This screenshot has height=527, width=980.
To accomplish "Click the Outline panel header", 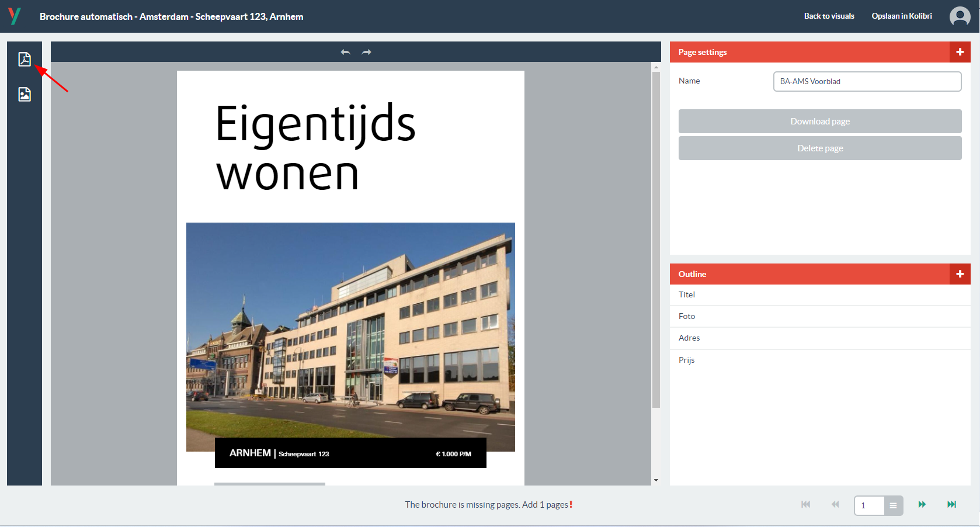I will [809, 274].
